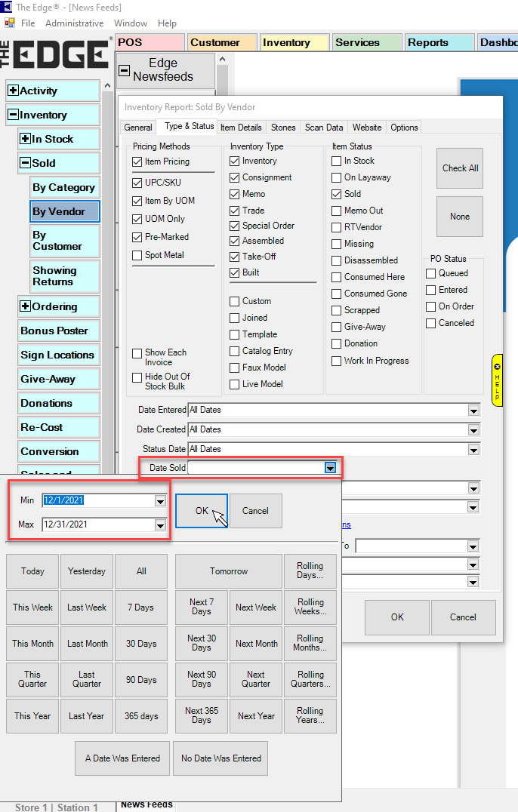The width and height of the screenshot is (518, 812).
Task: Uncheck the Consignment inventory type
Action: click(235, 177)
